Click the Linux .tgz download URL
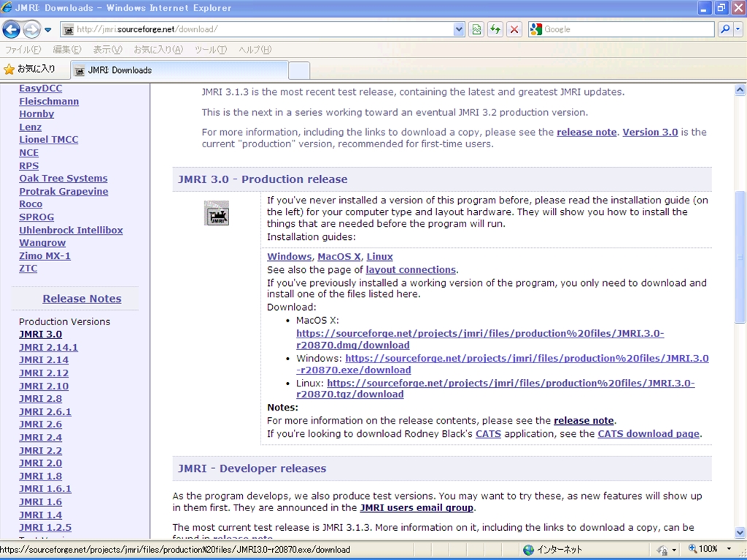The height and width of the screenshot is (560, 747). click(x=495, y=389)
